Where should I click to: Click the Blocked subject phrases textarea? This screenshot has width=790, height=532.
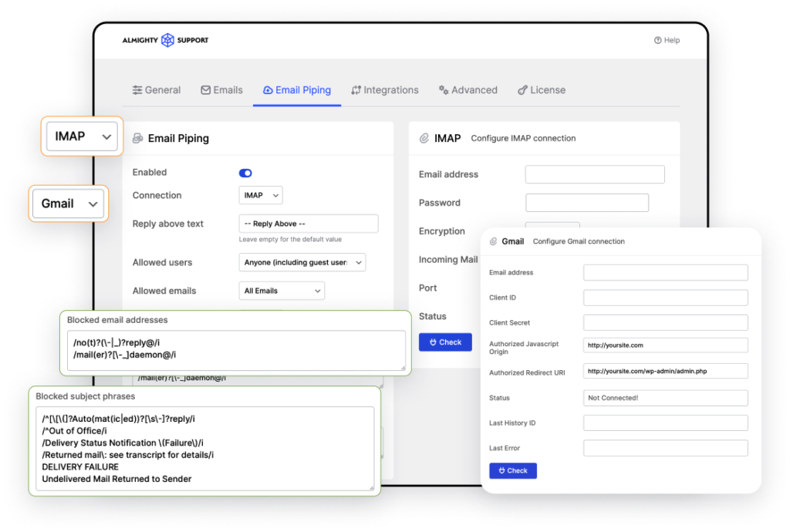click(x=205, y=449)
